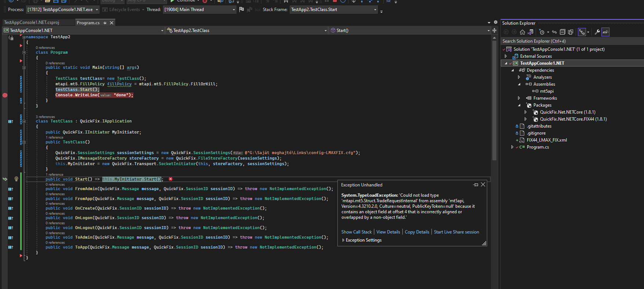Image resolution: width=644 pixels, height=289 pixels.
Task: Expand the Frameworks node
Action: coord(519,98)
